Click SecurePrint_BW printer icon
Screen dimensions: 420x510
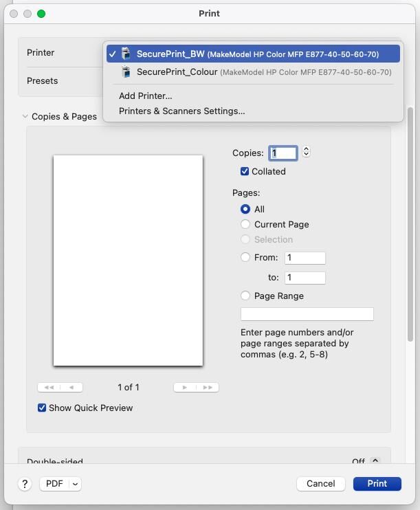[x=126, y=54]
